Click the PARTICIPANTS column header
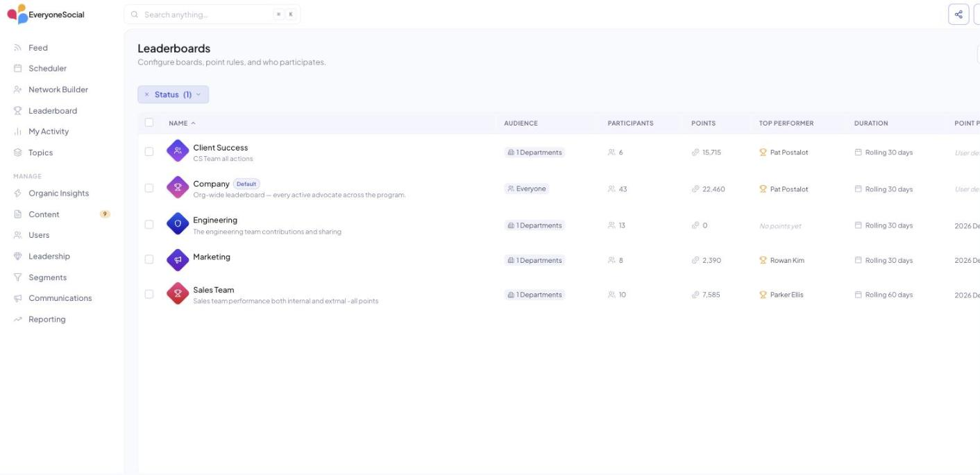Image resolution: width=980 pixels, height=475 pixels. coord(630,123)
